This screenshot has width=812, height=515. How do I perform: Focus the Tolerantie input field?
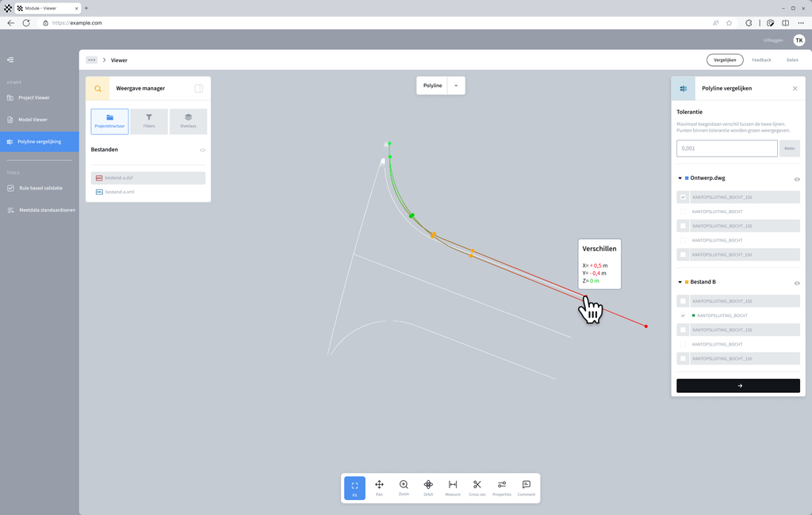(726, 148)
